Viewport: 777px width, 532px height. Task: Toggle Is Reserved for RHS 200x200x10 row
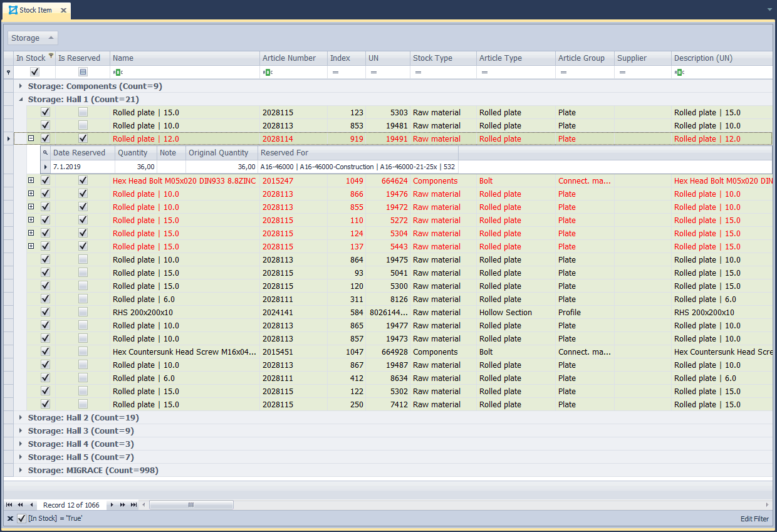pyautogui.click(x=83, y=313)
